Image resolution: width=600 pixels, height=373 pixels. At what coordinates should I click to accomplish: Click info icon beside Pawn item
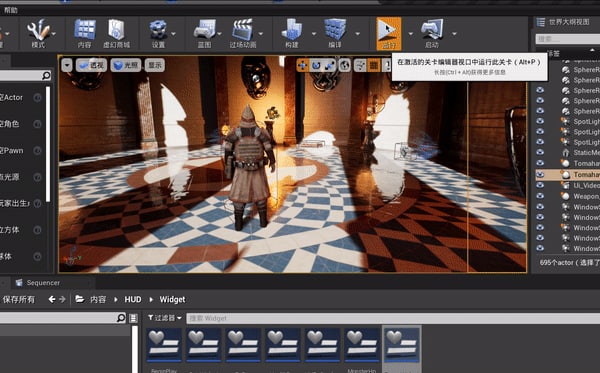(x=37, y=151)
